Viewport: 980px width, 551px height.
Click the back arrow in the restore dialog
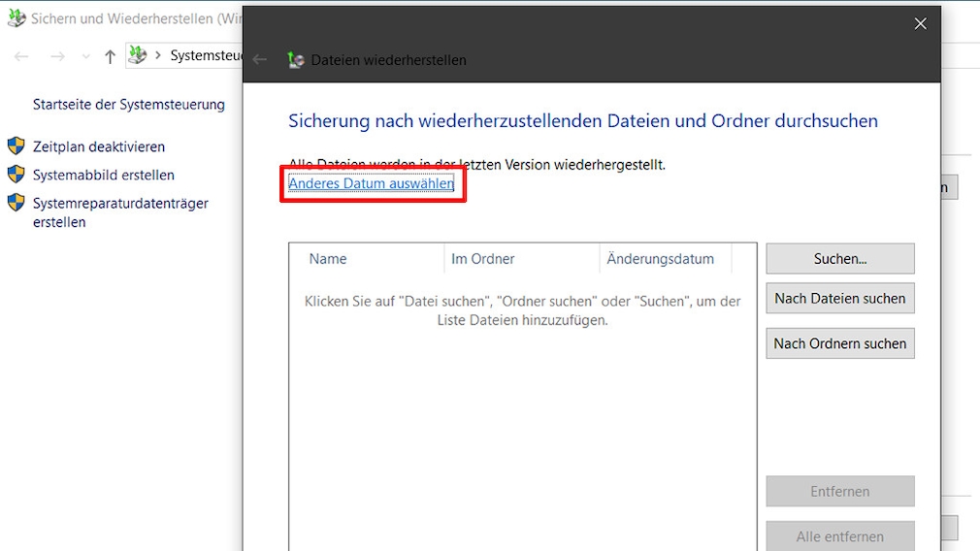pyautogui.click(x=260, y=60)
